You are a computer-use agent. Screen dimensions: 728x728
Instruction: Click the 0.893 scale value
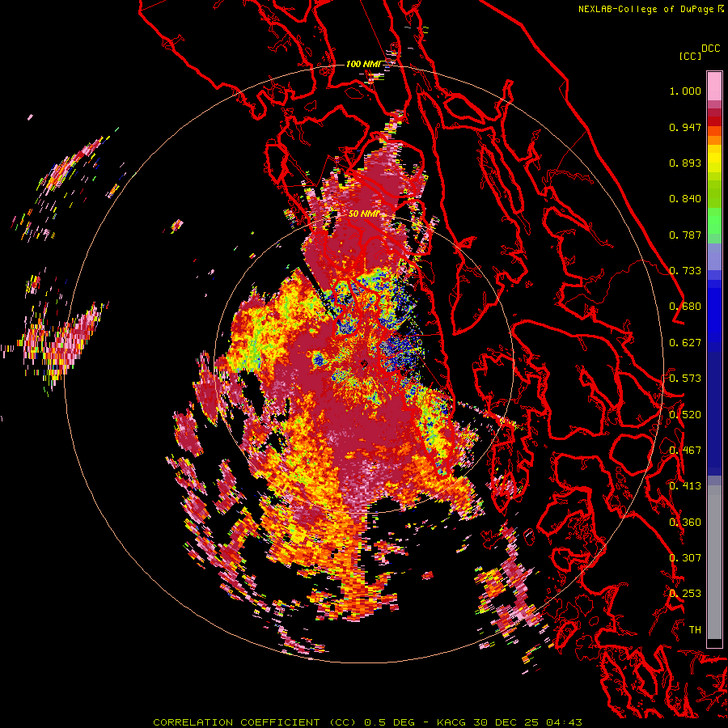point(685,163)
